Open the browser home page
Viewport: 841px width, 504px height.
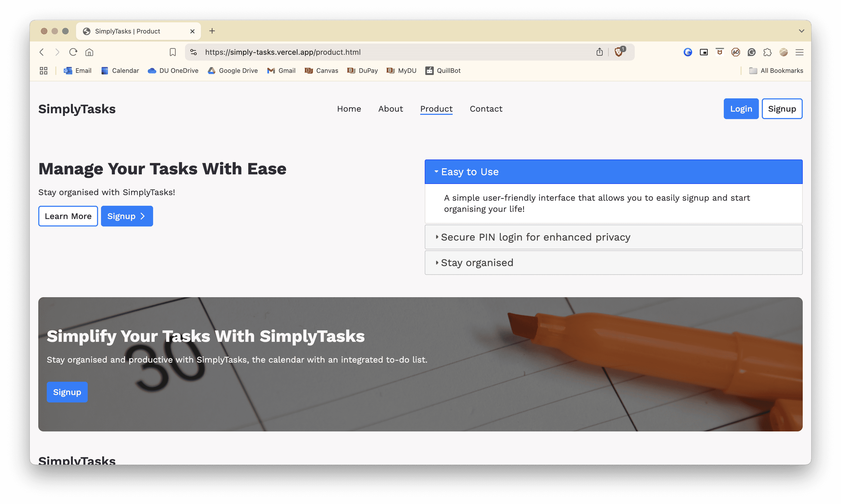click(89, 52)
